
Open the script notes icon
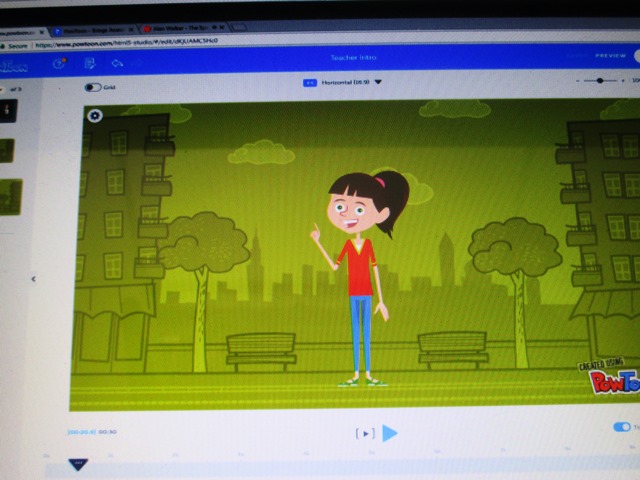pyautogui.click(x=89, y=63)
